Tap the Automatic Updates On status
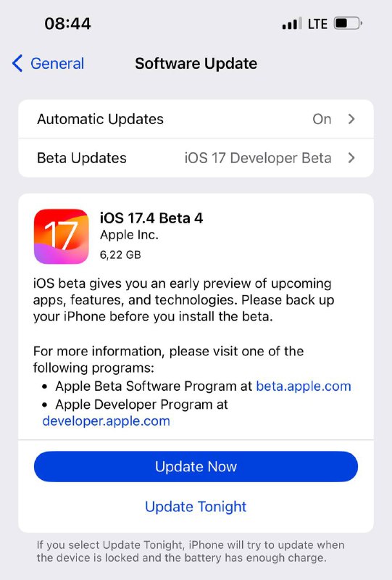This screenshot has width=392, height=580. tap(322, 119)
